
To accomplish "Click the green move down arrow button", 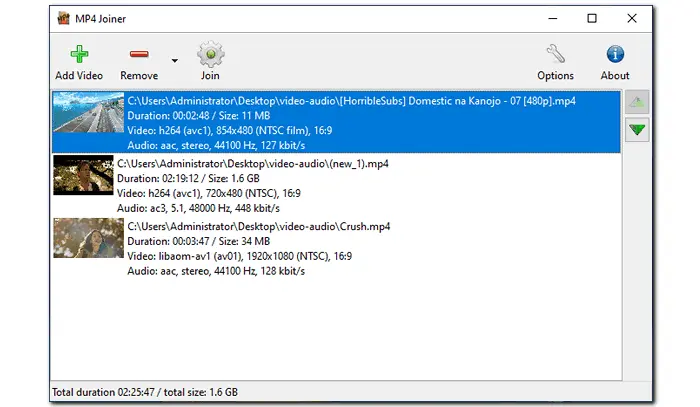I will [637, 130].
